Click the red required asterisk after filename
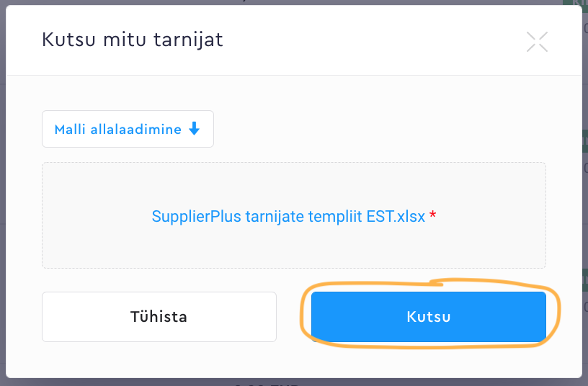This screenshot has width=588, height=386. (x=432, y=215)
